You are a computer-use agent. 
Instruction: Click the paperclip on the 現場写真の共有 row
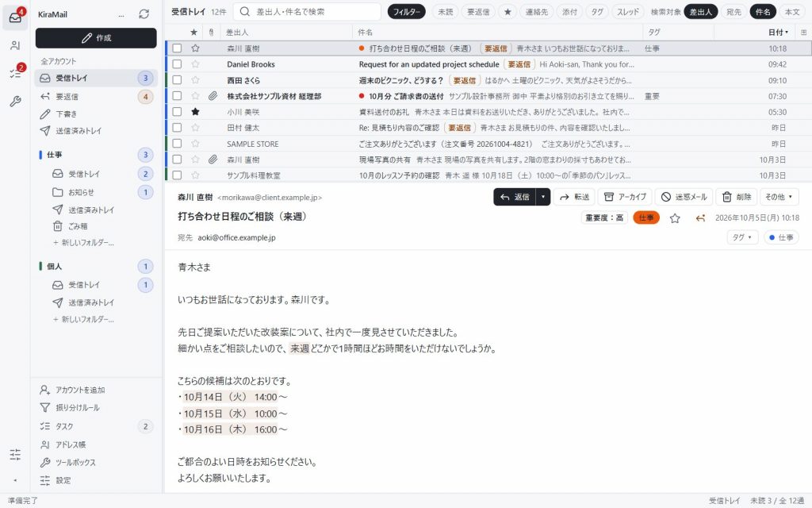[213, 160]
